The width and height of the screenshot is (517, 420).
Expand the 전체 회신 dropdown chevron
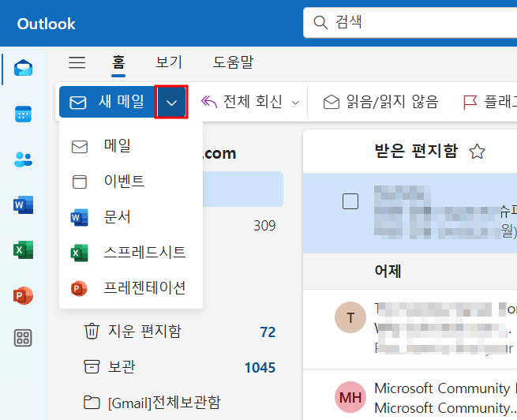click(296, 103)
